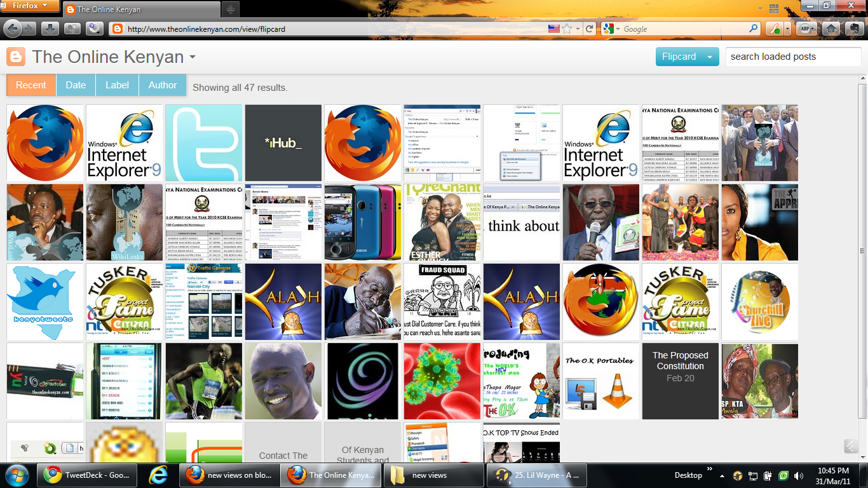The width and height of the screenshot is (868, 488).
Task: Reload the page with the refresh arrow
Action: [590, 29]
